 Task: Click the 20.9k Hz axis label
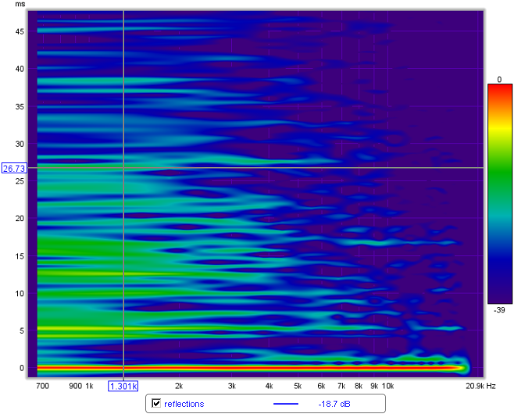(x=480, y=386)
